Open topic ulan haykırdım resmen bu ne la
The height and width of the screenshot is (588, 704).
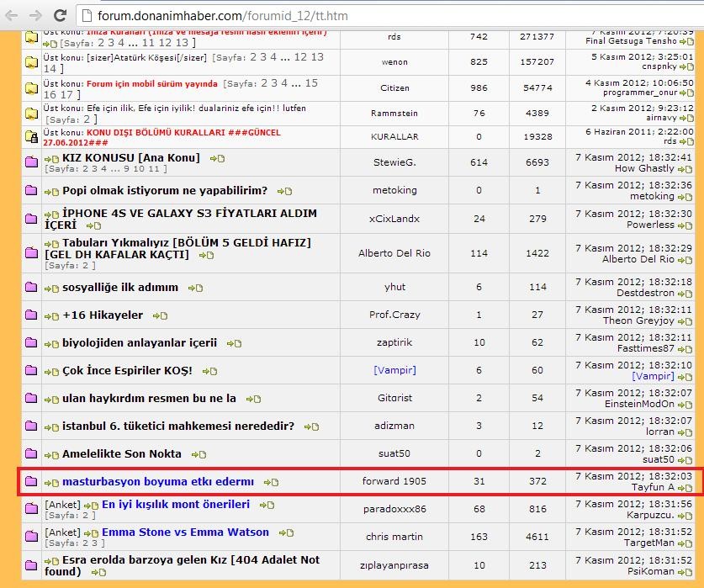[149, 399]
